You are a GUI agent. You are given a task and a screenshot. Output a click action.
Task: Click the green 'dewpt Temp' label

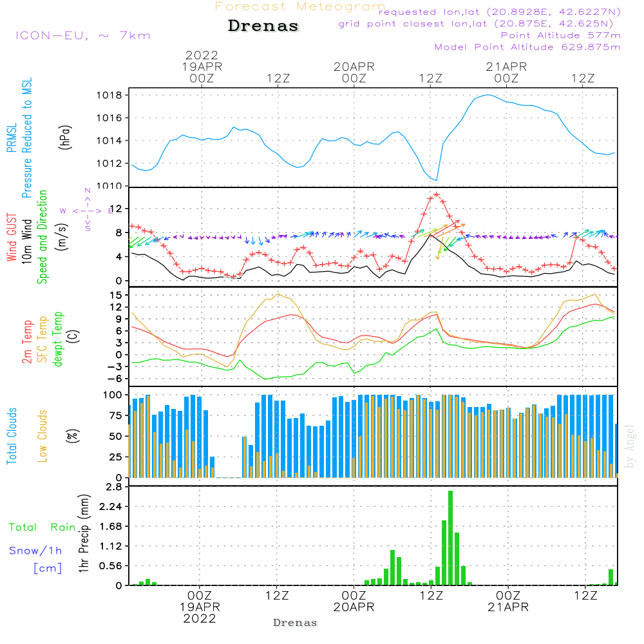point(57,339)
